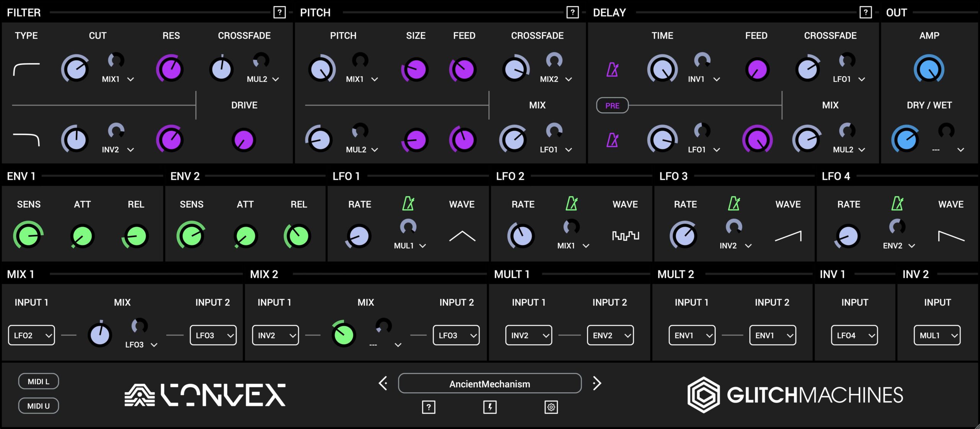Adjust the ENV 1 SENS knob
The height and width of the screenshot is (429, 980).
coord(28,236)
